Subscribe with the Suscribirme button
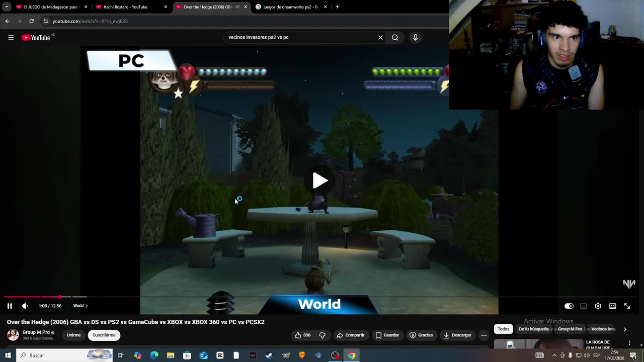The image size is (644, 362). tap(104, 335)
